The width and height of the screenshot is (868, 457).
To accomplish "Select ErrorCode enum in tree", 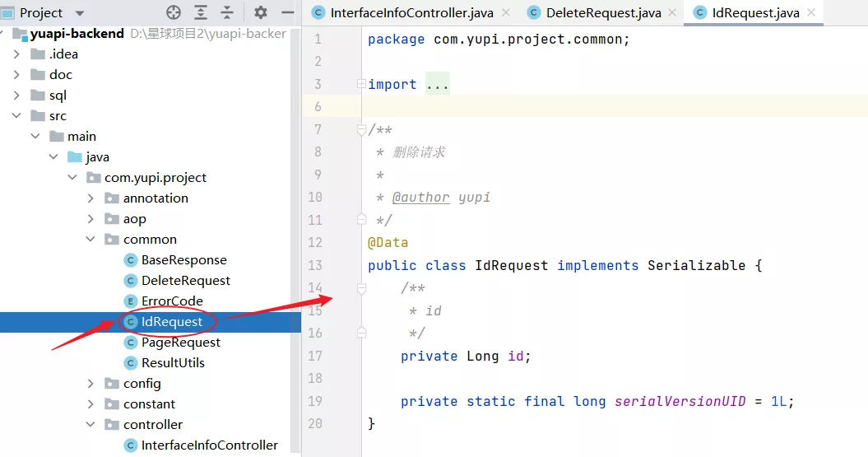I will pyautogui.click(x=172, y=301).
